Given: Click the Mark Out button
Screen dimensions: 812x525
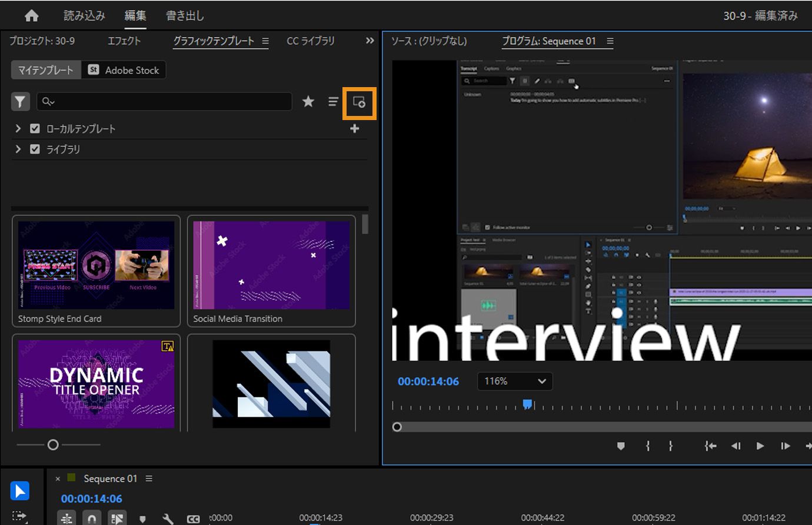Looking at the screenshot, I should (670, 446).
